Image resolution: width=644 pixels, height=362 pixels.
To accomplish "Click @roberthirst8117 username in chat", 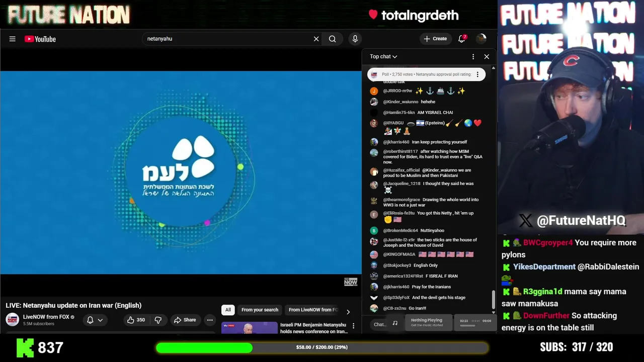I will [x=400, y=151].
